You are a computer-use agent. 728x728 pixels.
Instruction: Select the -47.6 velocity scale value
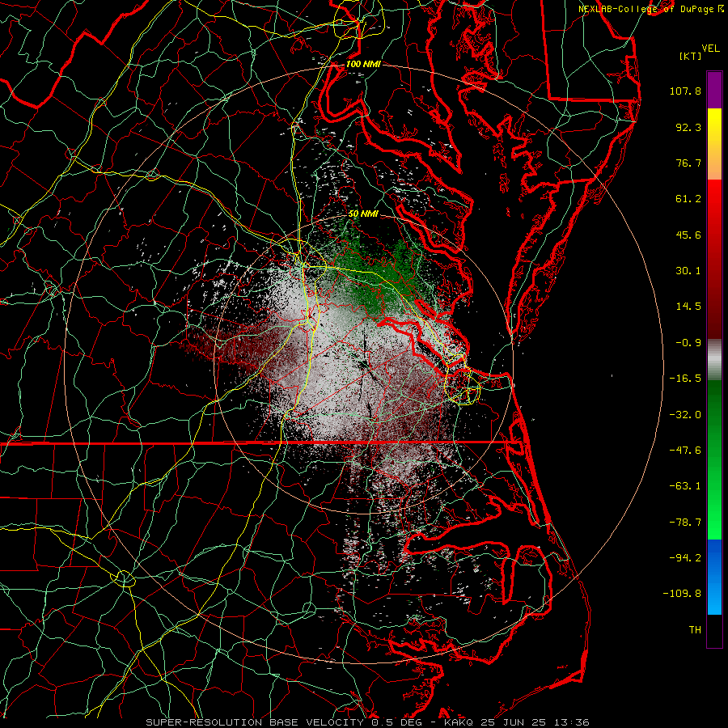685,451
